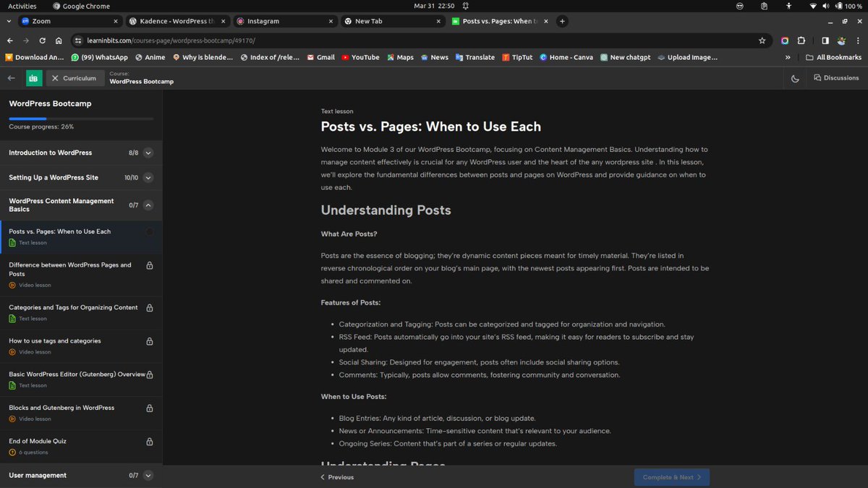Open Basic WordPress Editor (Gutenberg) Overview lesson
Screen dimensions: 868x488
[81, 380]
